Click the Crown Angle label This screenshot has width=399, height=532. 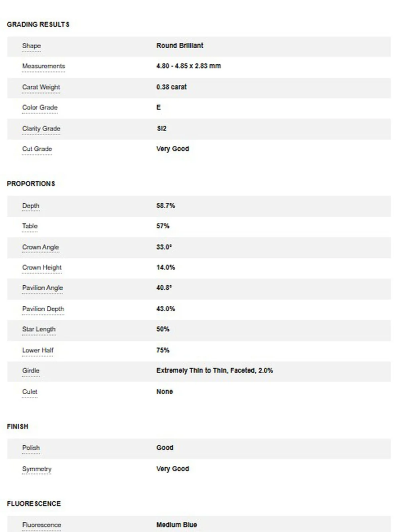click(x=40, y=247)
